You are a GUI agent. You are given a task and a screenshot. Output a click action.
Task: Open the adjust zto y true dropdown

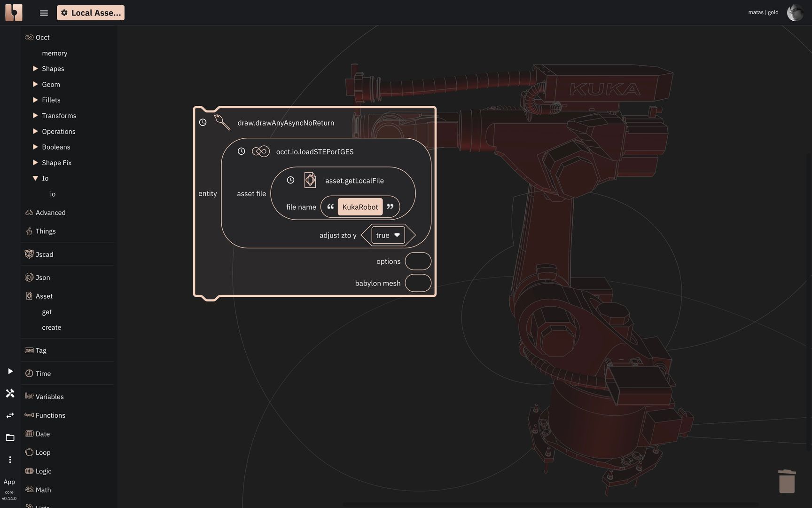point(388,235)
